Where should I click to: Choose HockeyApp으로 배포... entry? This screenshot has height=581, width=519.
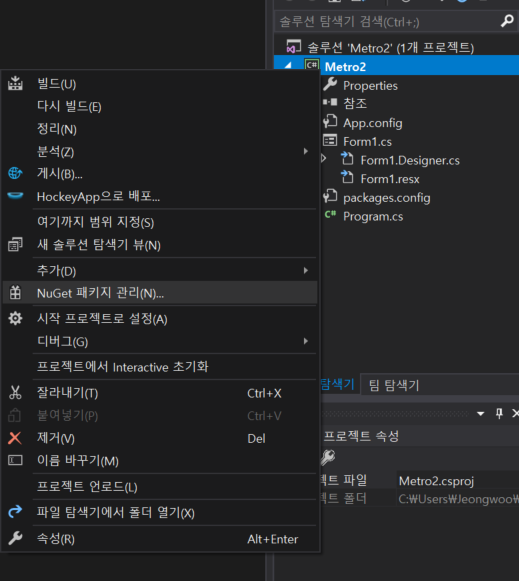pos(159,196)
